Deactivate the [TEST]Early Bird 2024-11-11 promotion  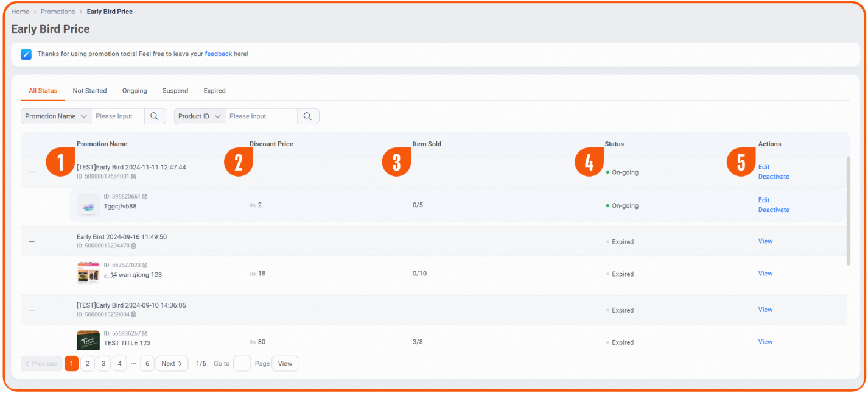(x=774, y=177)
